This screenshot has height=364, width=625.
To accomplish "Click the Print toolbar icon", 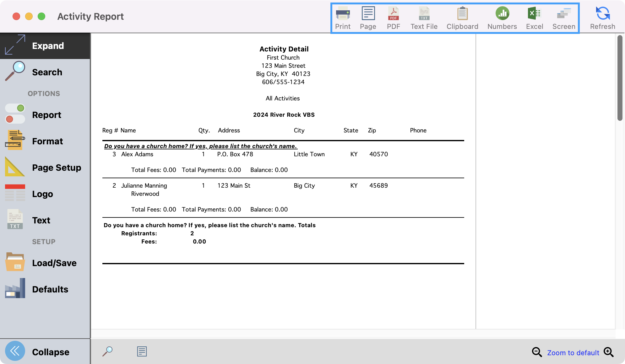I will tap(343, 18).
